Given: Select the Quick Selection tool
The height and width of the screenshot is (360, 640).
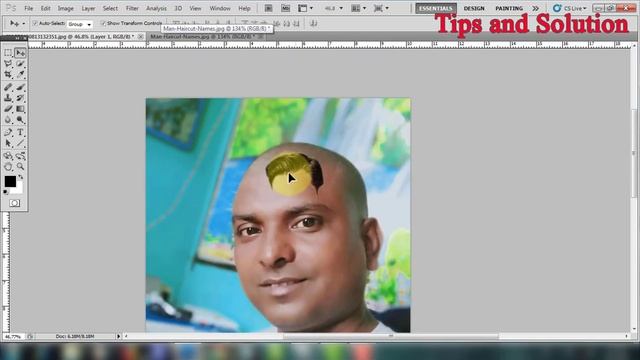Looking at the screenshot, I should pyautogui.click(x=20, y=64).
